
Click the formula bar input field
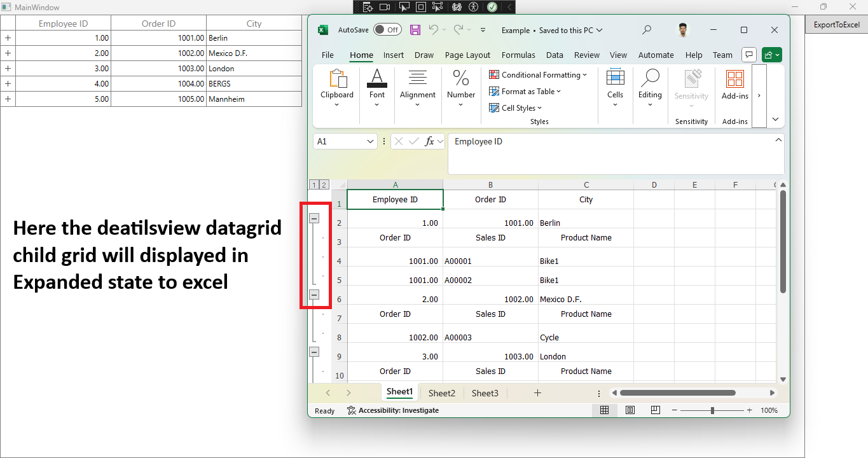[x=616, y=153]
